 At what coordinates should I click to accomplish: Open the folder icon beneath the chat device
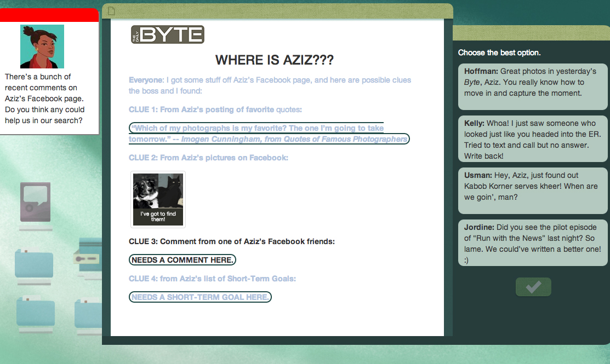click(34, 263)
